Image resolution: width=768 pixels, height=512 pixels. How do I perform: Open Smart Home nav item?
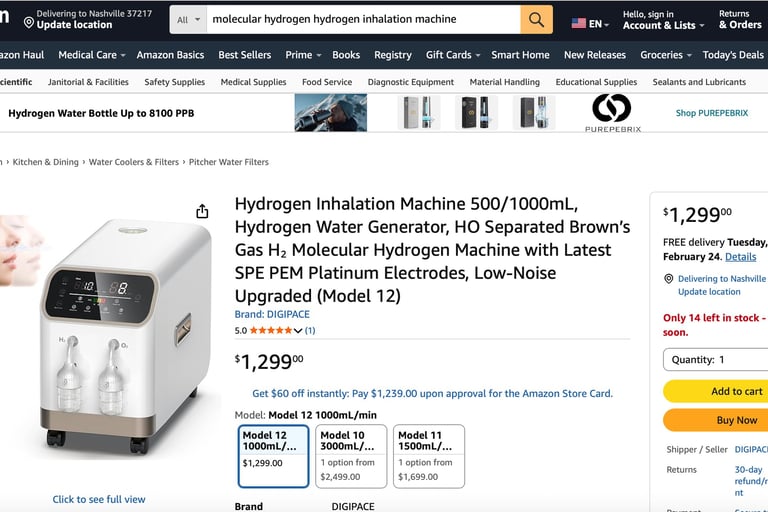(520, 55)
